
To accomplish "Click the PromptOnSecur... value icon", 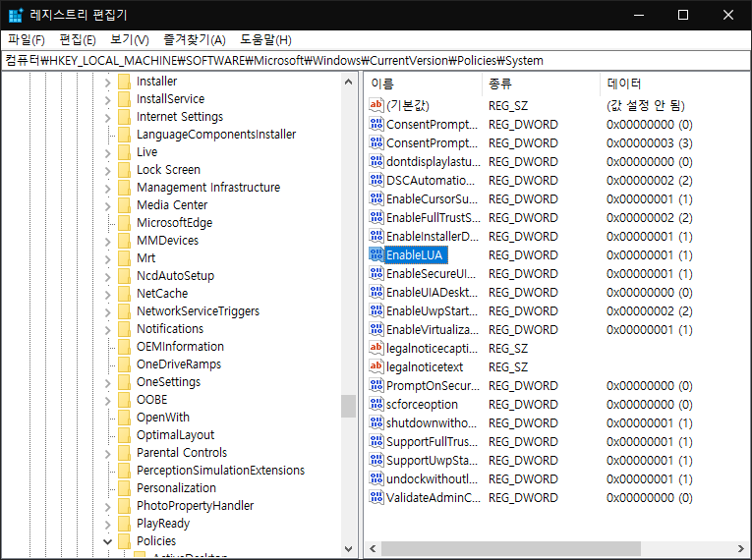I will coord(376,385).
